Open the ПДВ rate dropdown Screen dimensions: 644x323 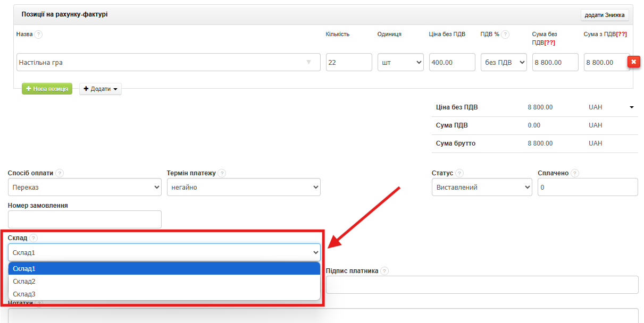[504, 62]
